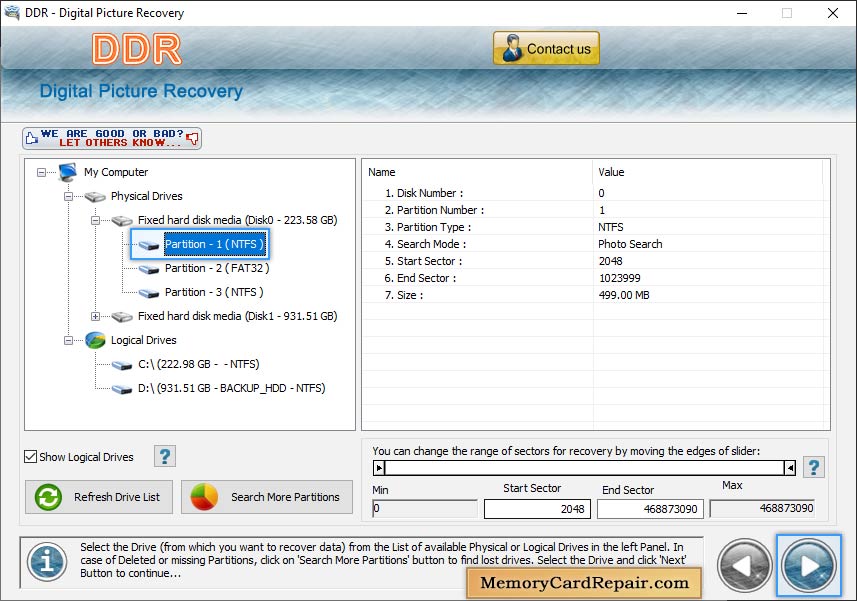Click the Value column header
Image resolution: width=857 pixels, height=601 pixels.
pyautogui.click(x=707, y=172)
